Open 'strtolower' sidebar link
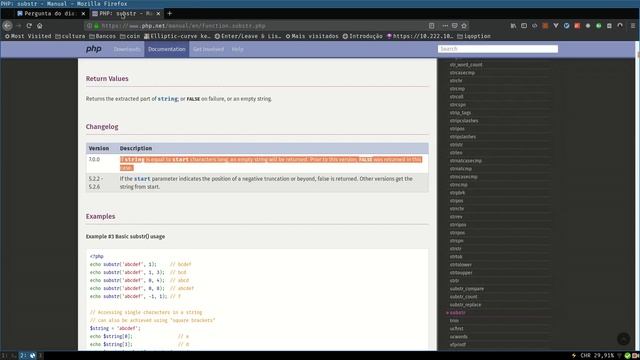Image resolution: width=640 pixels, height=360 pixels. [460, 265]
